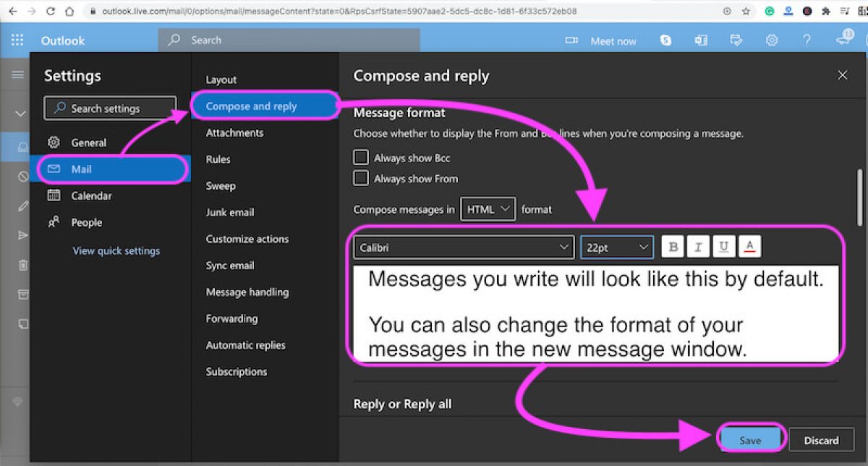Screen dimensions: 868x466
Task: Pick a font color with the A swatch
Action: 750,246
